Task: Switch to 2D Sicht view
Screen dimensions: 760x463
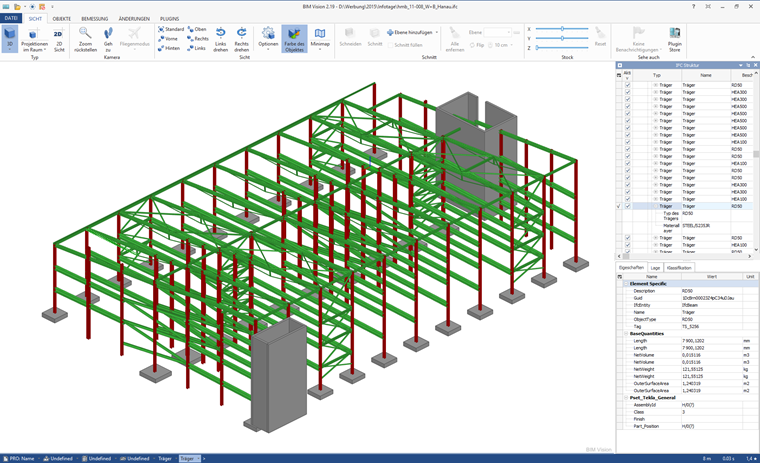Action: 59,40
